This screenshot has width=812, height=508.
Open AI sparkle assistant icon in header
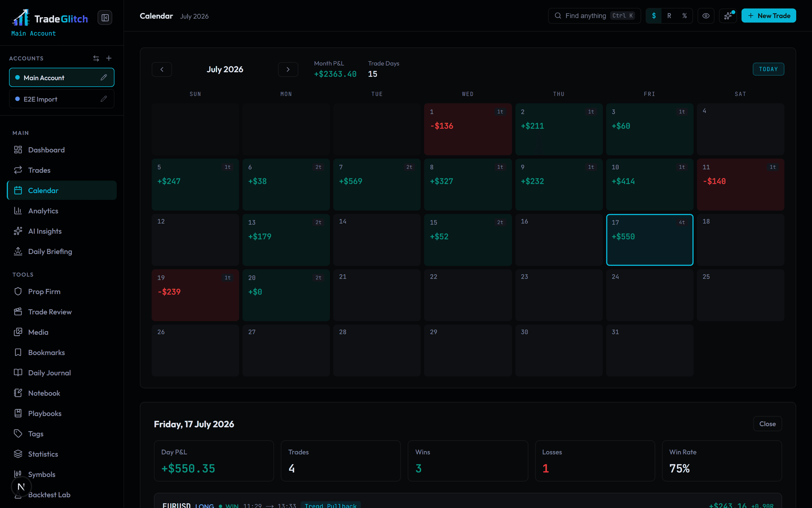pos(728,16)
